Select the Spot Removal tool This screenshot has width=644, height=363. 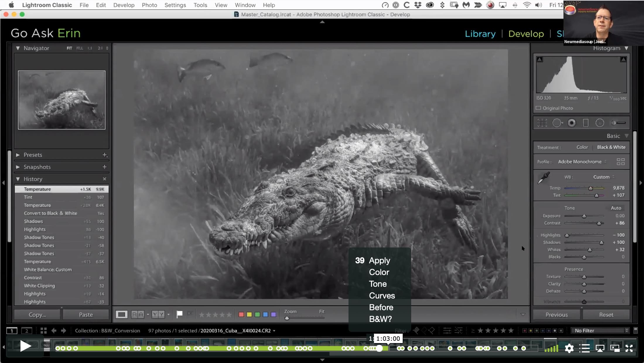(x=557, y=123)
